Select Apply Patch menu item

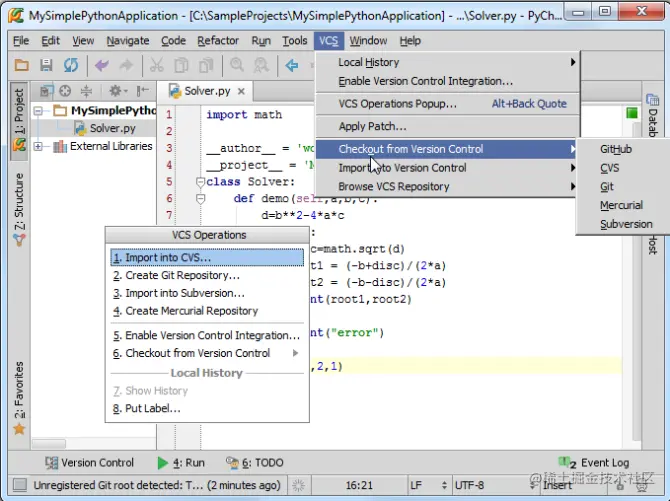pyautogui.click(x=447, y=127)
